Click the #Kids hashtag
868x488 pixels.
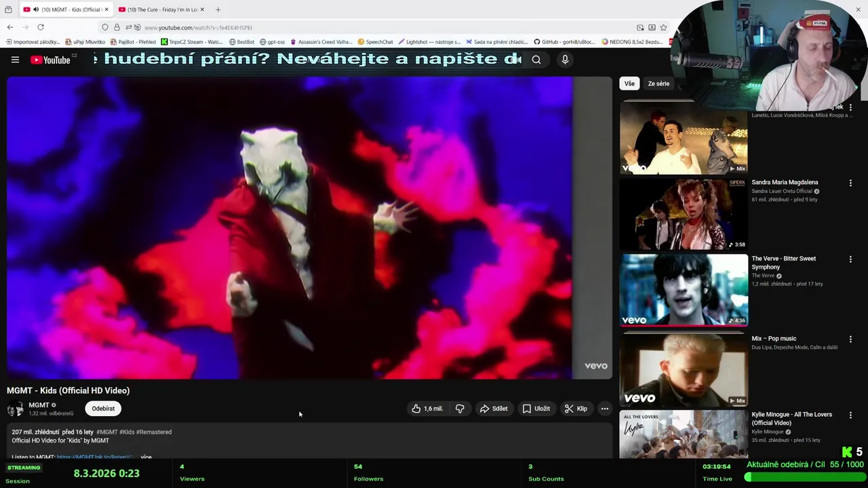tap(127, 432)
